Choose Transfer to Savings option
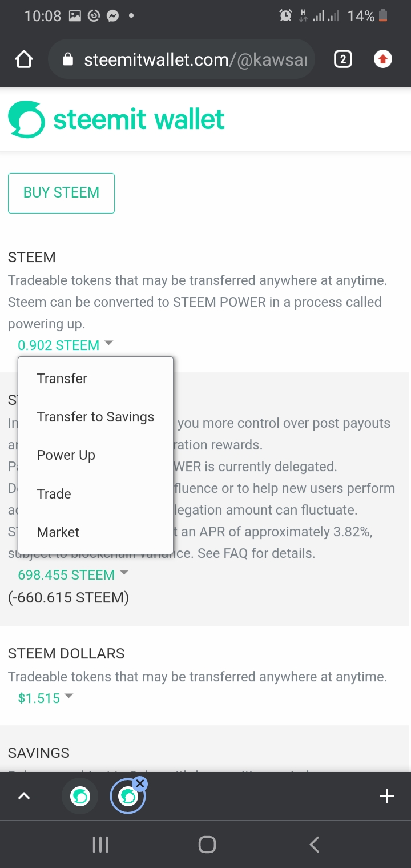This screenshot has height=868, width=411. [x=95, y=417]
